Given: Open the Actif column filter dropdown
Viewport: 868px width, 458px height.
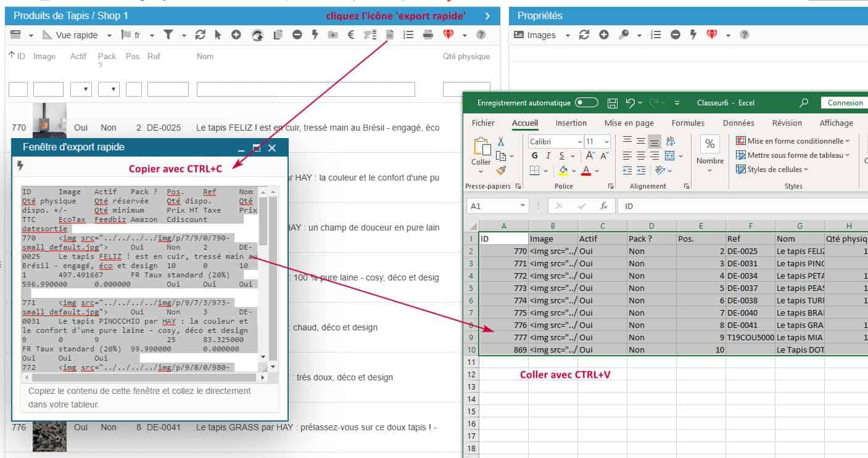Looking at the screenshot, I should (x=81, y=89).
